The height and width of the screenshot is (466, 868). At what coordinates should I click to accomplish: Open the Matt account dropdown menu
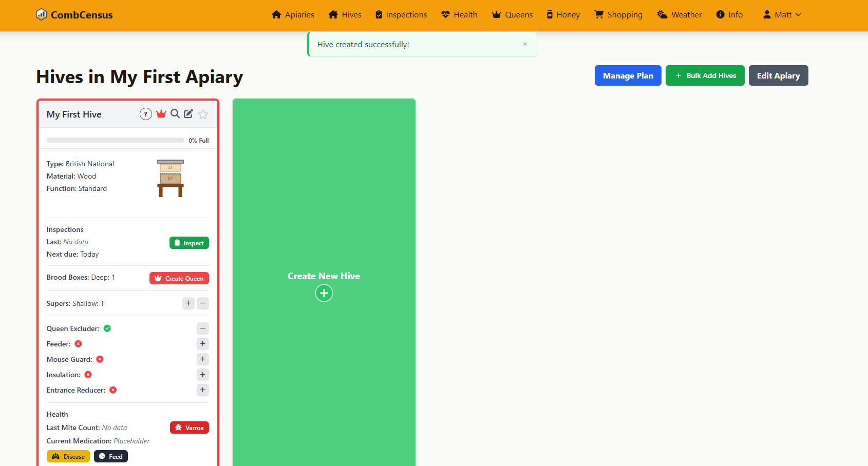[x=781, y=14]
